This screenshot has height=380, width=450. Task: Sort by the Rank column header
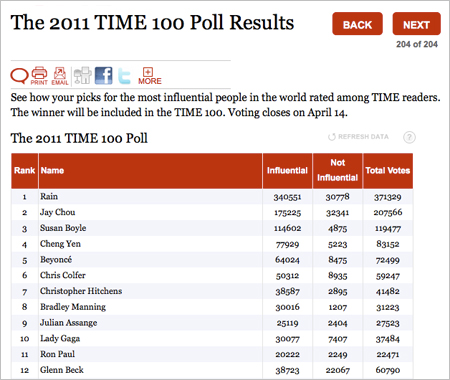click(x=25, y=171)
